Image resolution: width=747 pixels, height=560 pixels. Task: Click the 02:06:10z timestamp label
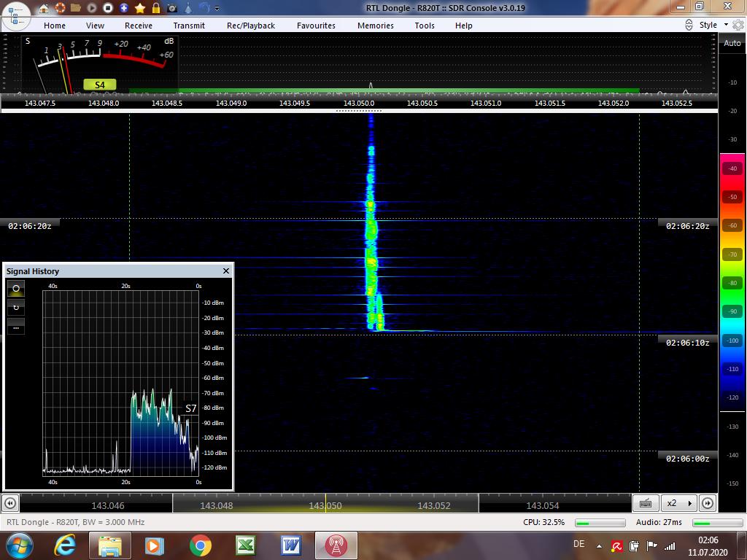click(687, 343)
